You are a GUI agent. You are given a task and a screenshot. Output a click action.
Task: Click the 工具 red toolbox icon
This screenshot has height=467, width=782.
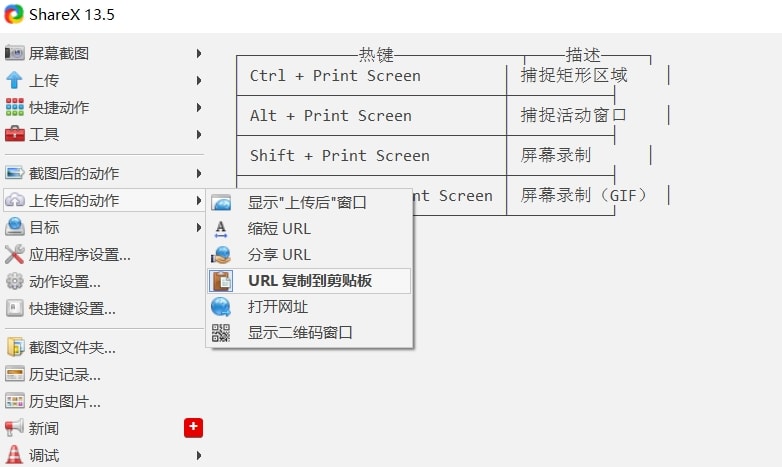coord(14,134)
